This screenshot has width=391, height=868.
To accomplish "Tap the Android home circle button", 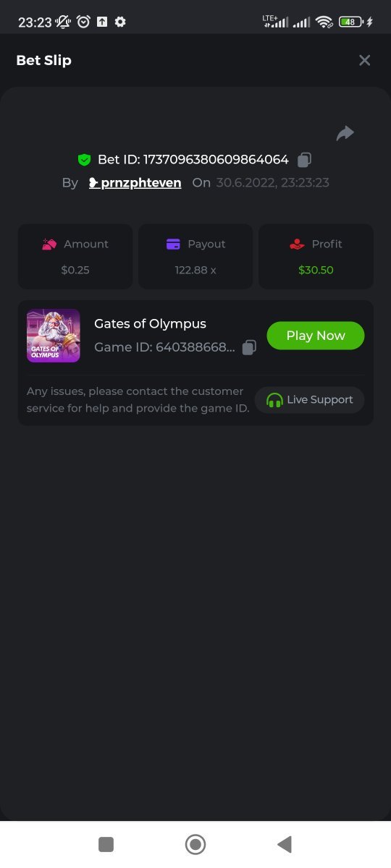I will (x=195, y=844).
